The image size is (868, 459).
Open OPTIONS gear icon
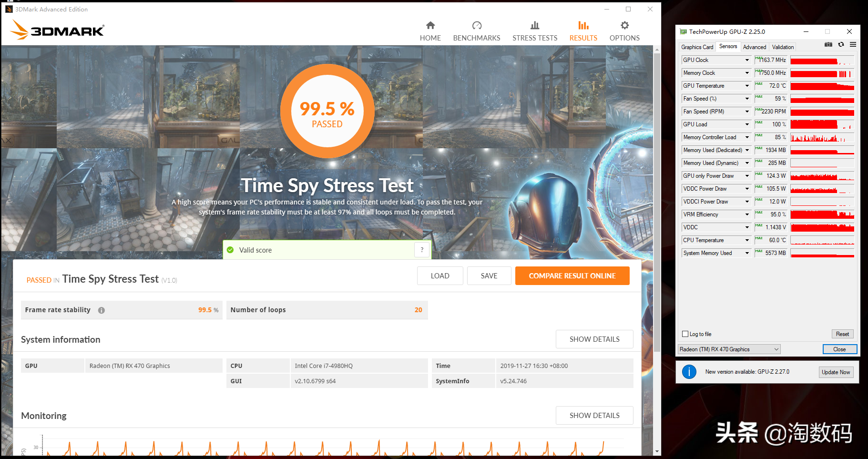click(x=624, y=25)
